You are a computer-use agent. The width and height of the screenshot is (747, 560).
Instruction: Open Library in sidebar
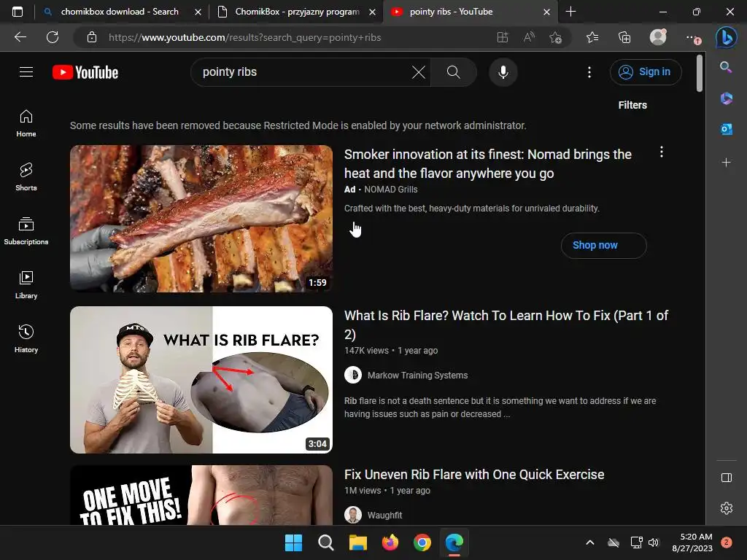pos(26,285)
